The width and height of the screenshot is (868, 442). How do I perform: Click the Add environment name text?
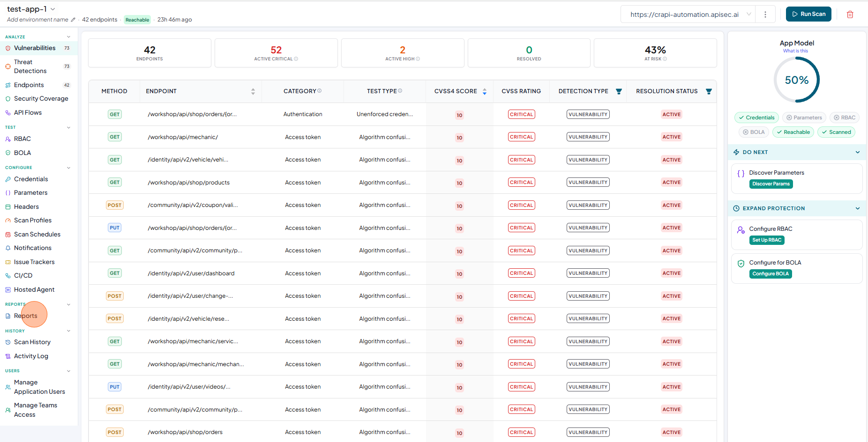click(37, 20)
